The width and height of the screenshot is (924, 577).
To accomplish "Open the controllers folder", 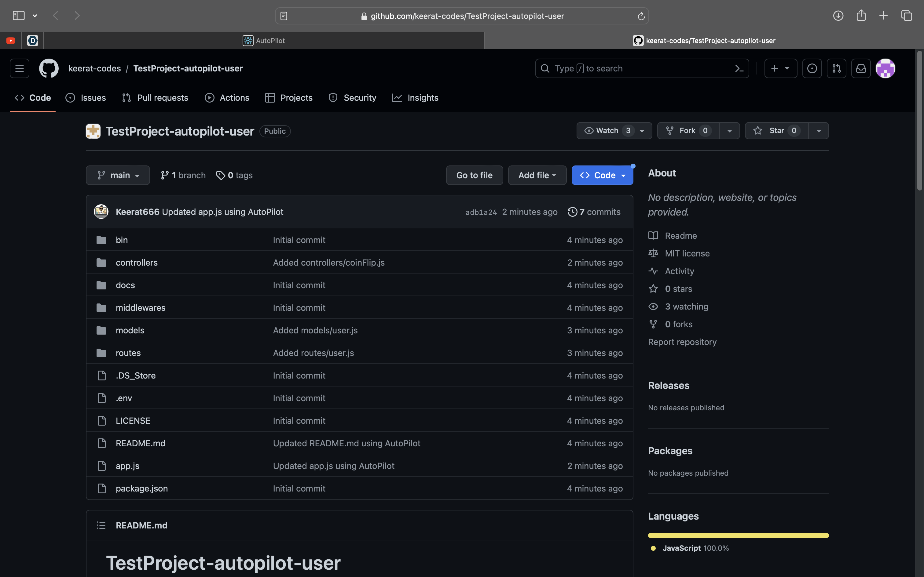I will point(136,263).
